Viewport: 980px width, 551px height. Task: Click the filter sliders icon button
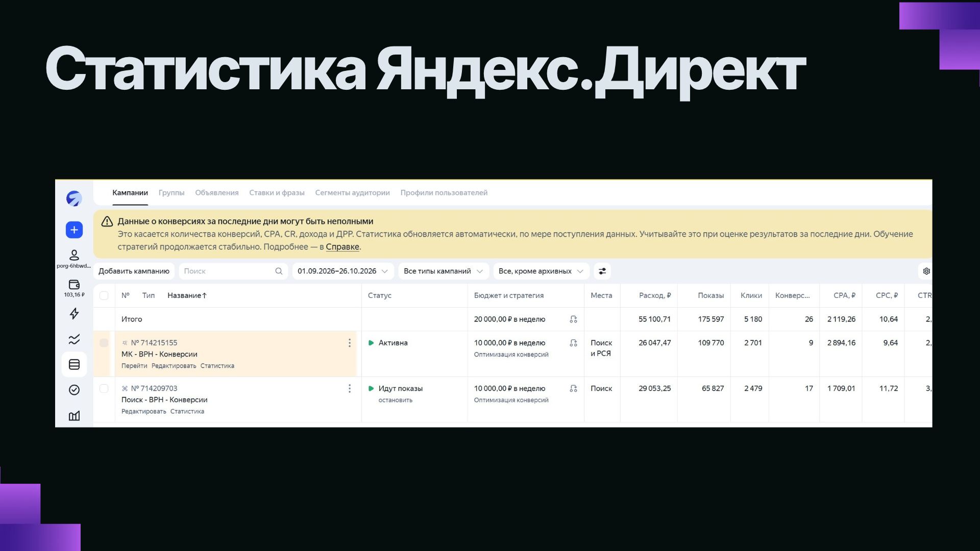tap(602, 271)
